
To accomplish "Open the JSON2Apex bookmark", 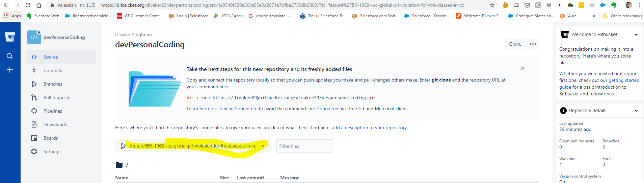I will click(229, 16).
